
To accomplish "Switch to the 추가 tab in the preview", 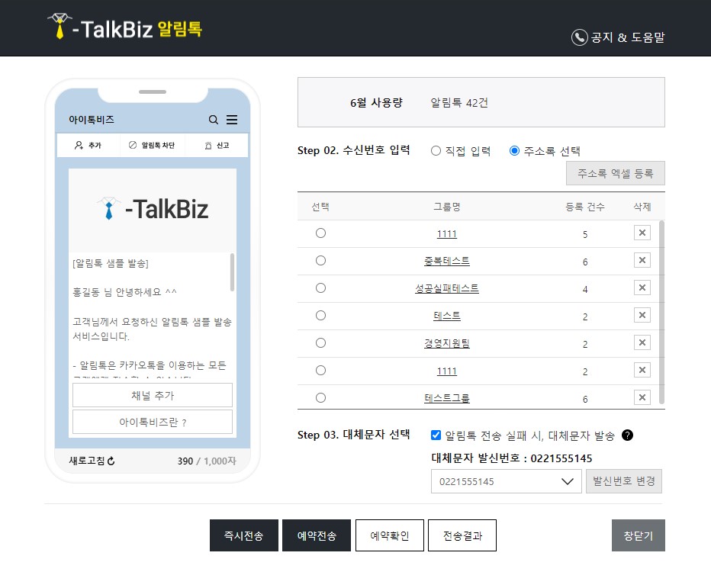I will pyautogui.click(x=89, y=145).
